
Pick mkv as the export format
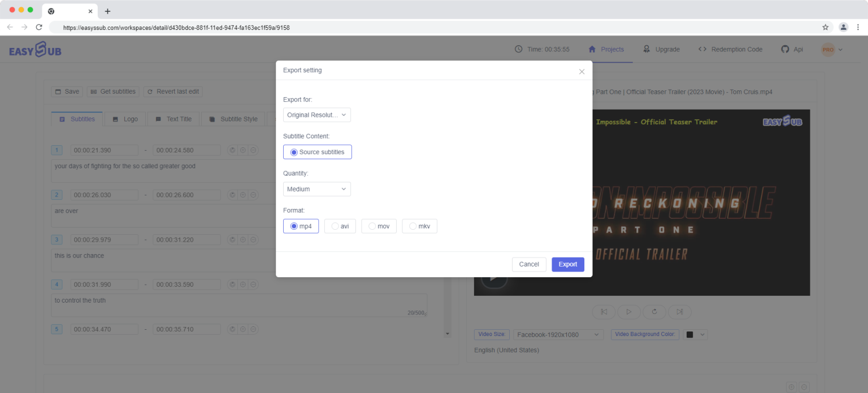click(419, 226)
